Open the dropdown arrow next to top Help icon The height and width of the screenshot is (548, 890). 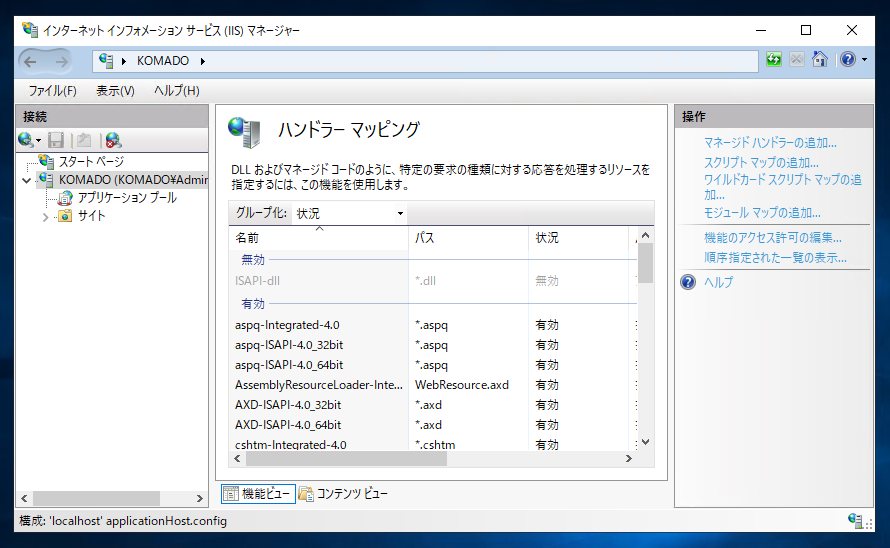[864, 60]
